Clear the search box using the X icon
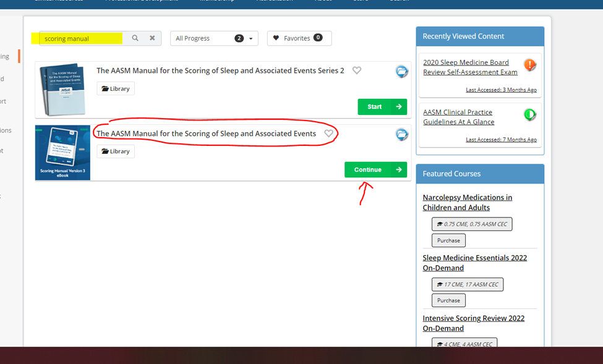Image resolution: width=603 pixels, height=364 pixels. [x=152, y=38]
